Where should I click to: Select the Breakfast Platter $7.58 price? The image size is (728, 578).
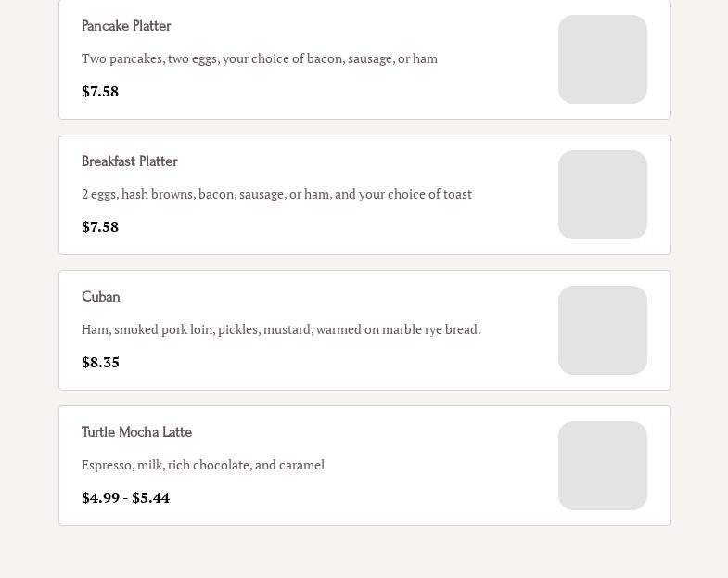coord(100,226)
